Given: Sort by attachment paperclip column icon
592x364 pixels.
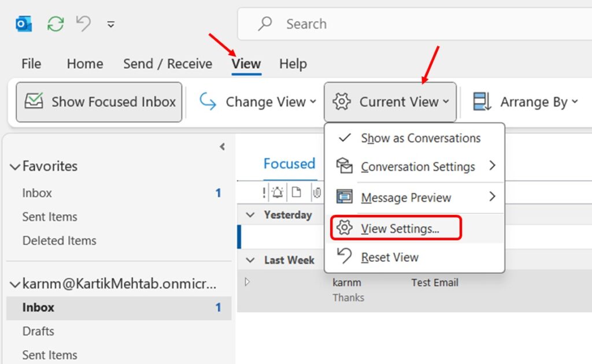Looking at the screenshot, I should pyautogui.click(x=317, y=193).
